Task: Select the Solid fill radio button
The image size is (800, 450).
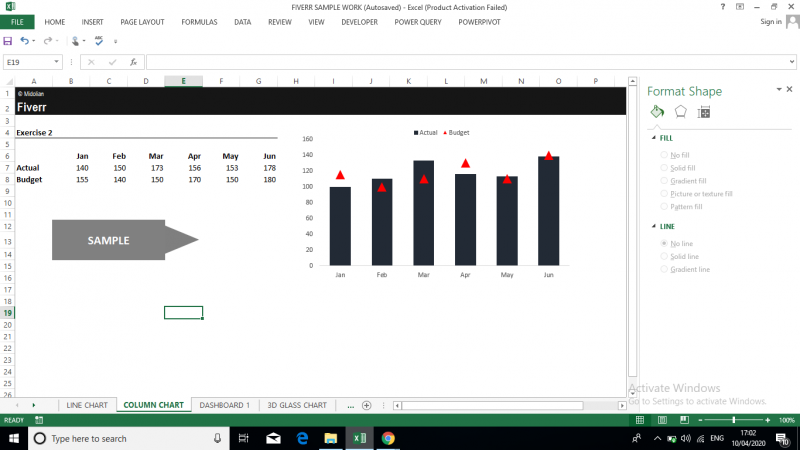Action: (664, 168)
